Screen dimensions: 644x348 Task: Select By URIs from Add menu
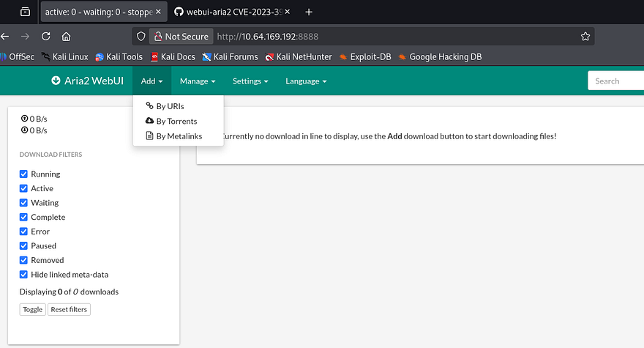(x=170, y=106)
